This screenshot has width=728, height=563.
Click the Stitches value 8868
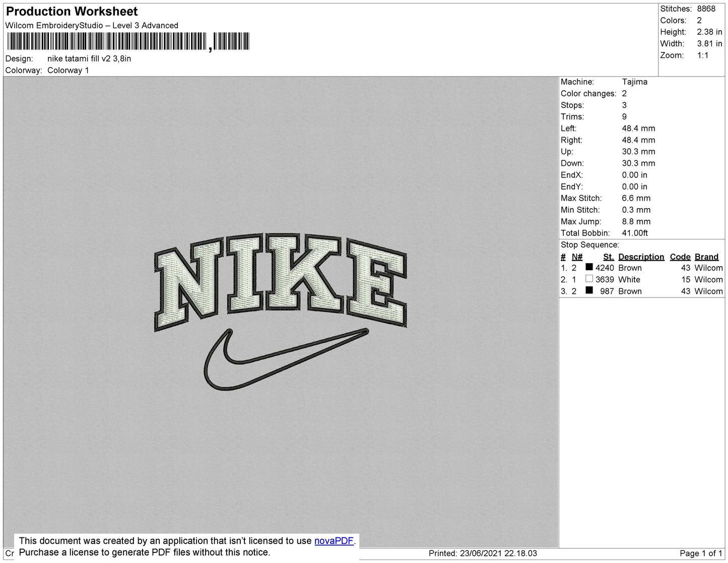coord(706,9)
